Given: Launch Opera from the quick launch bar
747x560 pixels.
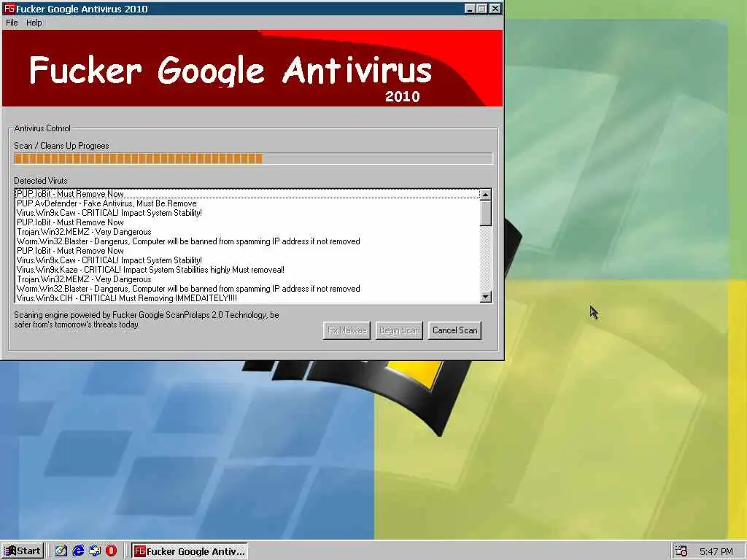Looking at the screenshot, I should 112,551.
